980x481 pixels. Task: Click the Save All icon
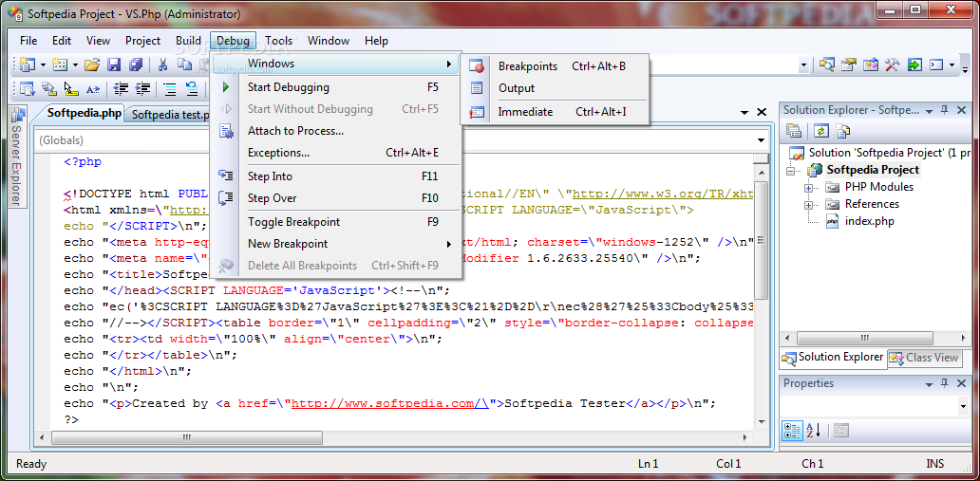(136, 65)
